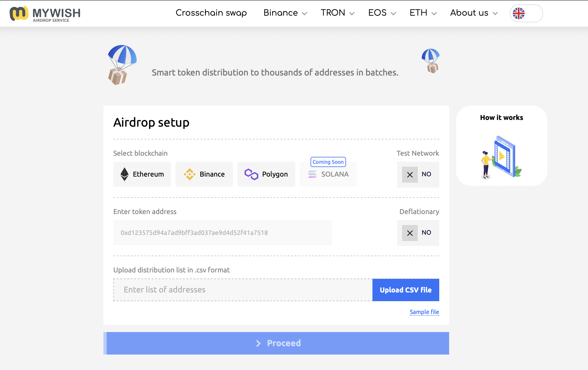Click the Polygon chain icon
588x370 pixels.
(251, 174)
